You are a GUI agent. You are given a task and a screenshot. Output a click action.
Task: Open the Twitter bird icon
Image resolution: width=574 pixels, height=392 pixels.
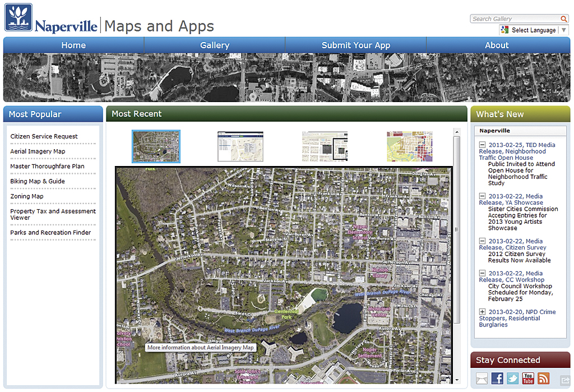[x=512, y=379]
